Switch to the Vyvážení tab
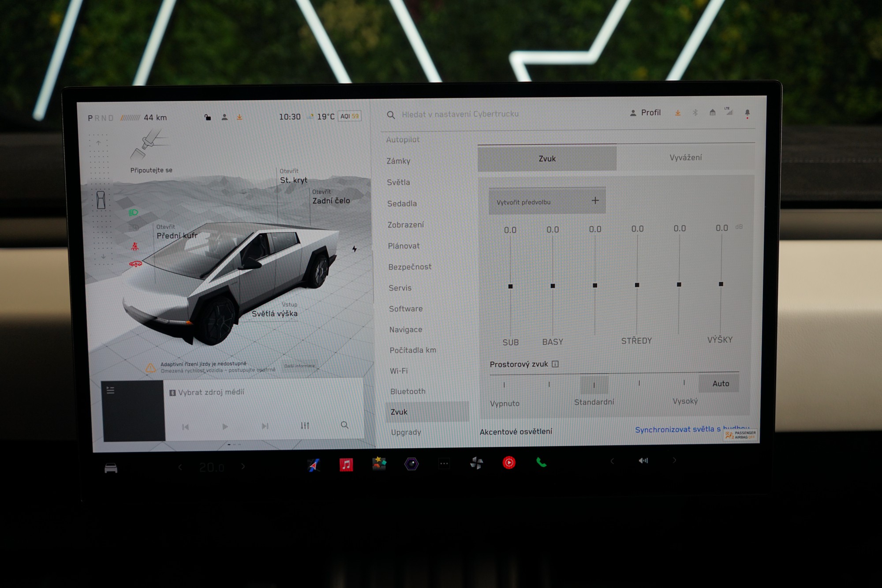The height and width of the screenshot is (588, 882). pos(685,157)
